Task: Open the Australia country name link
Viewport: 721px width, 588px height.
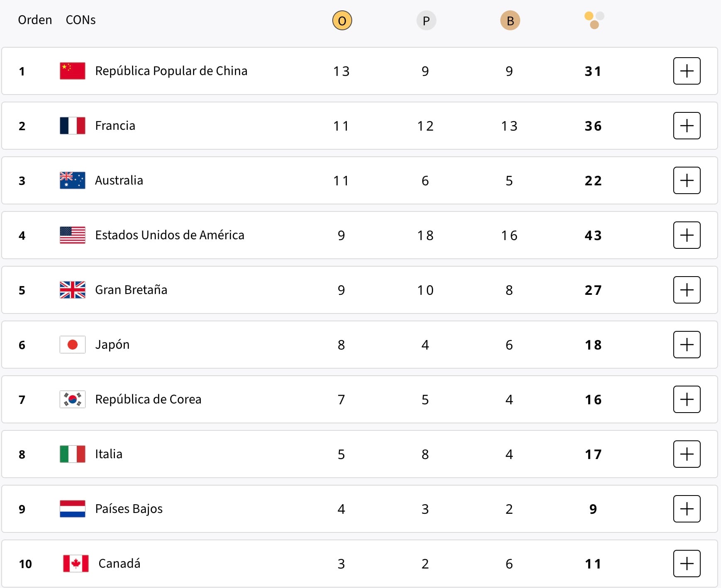Action: pyautogui.click(x=119, y=180)
